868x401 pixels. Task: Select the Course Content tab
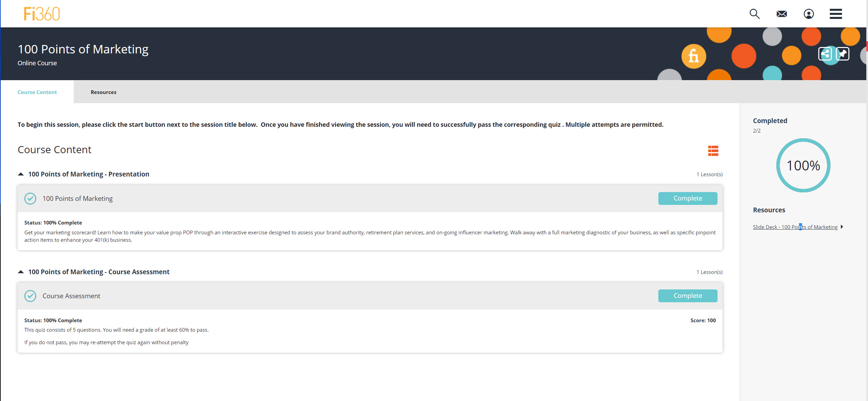point(37,92)
